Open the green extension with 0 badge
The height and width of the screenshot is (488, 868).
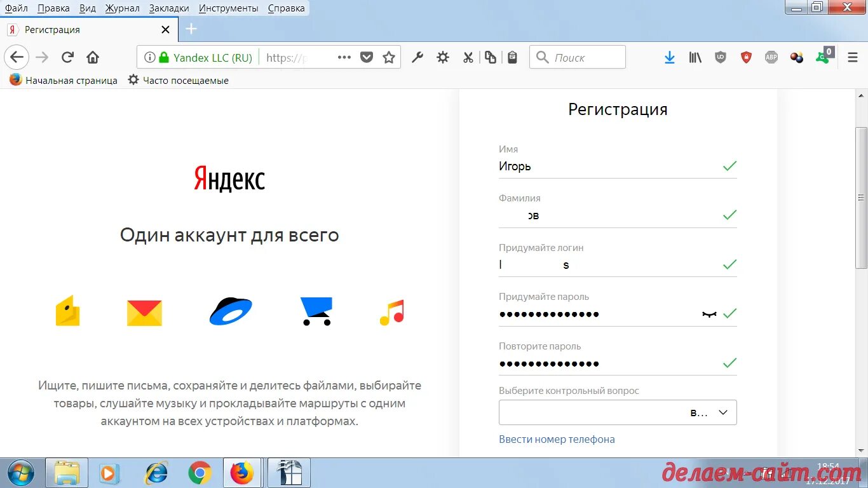pyautogui.click(x=824, y=57)
